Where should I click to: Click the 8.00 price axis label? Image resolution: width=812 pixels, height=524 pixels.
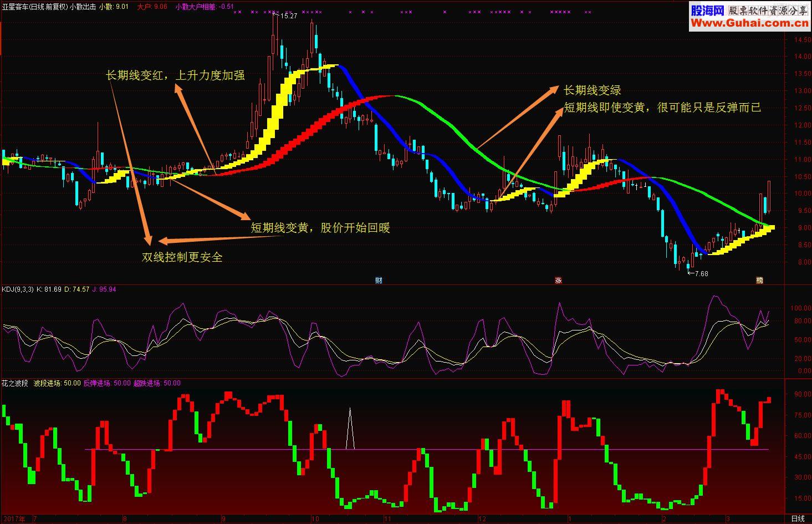pos(804,262)
